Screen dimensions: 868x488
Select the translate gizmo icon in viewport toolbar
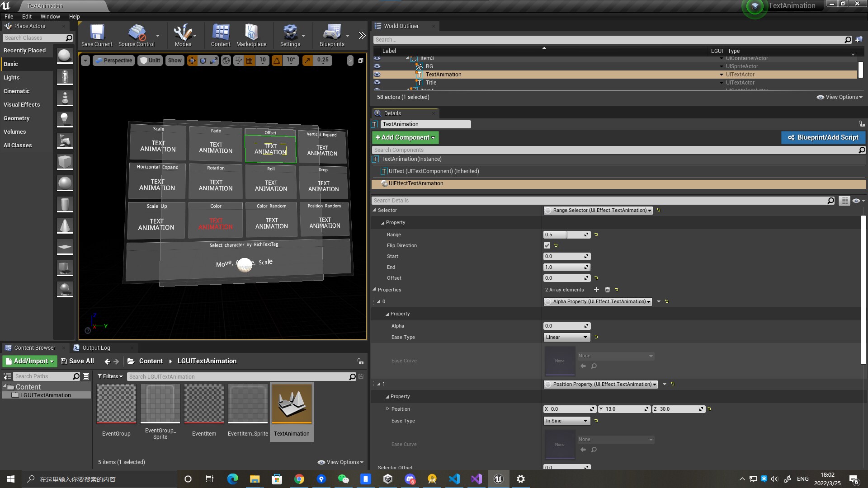(192, 60)
